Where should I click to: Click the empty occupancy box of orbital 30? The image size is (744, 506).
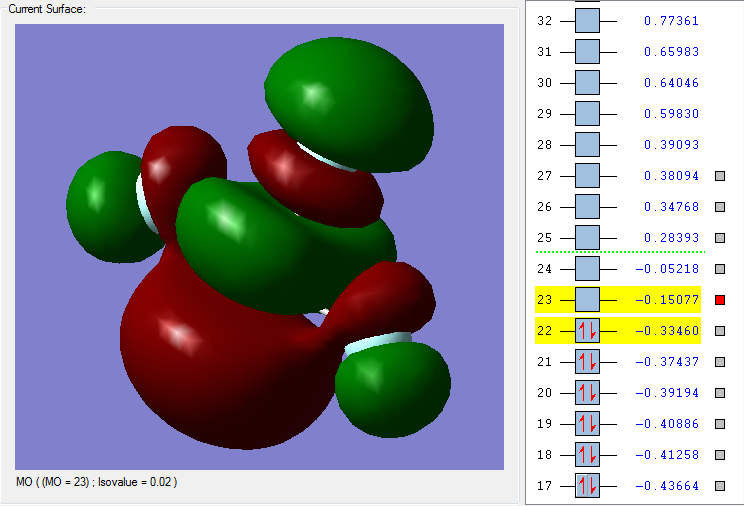tap(587, 83)
